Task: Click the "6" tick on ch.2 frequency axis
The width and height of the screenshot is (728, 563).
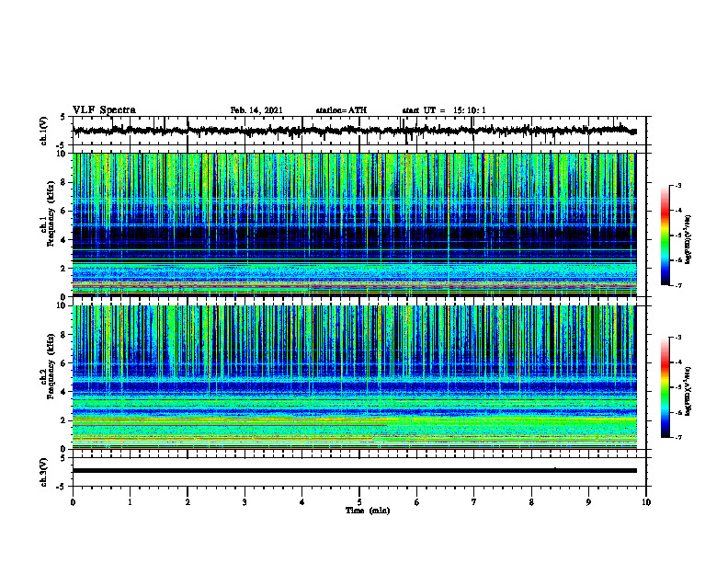Action: (x=64, y=363)
